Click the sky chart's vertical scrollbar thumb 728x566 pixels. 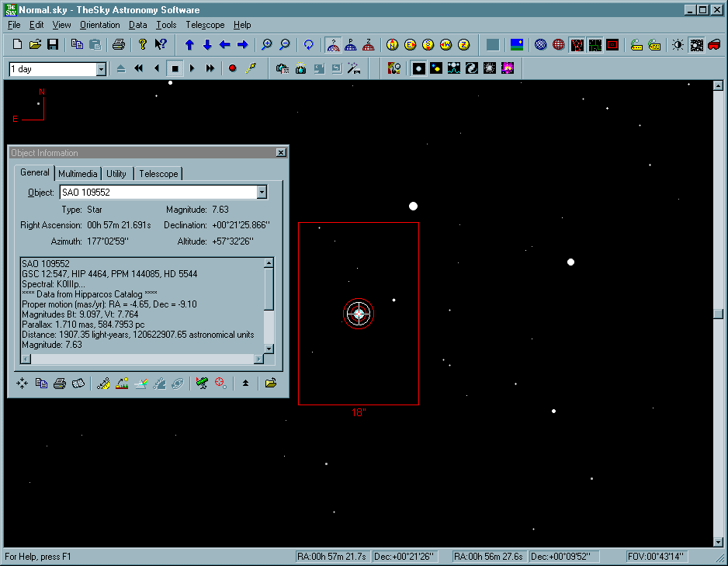(718, 313)
